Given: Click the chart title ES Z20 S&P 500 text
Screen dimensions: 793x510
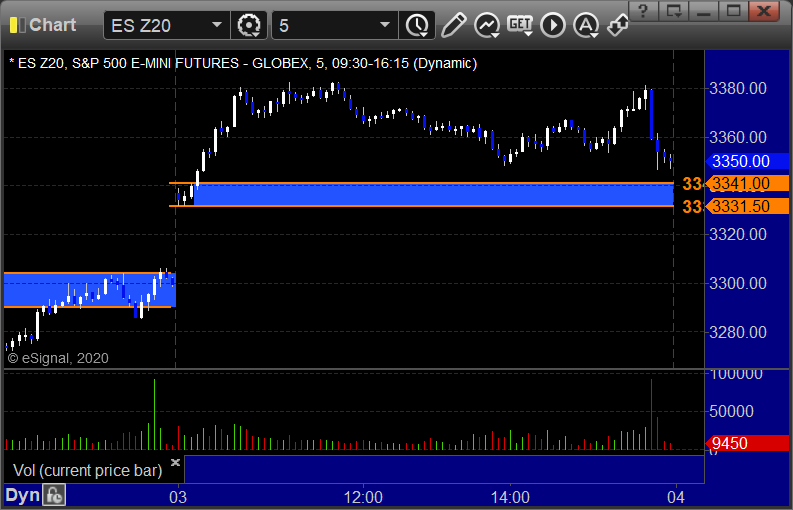Looking at the screenshot, I should pyautogui.click(x=243, y=63).
